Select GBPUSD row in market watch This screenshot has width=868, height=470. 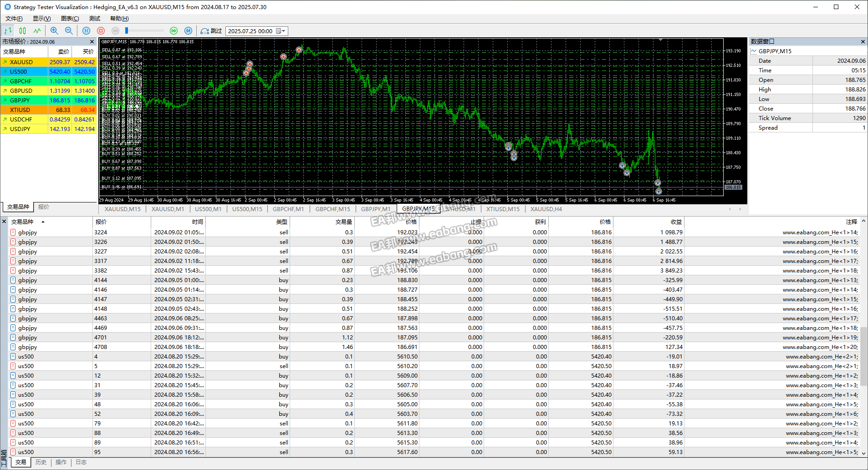click(x=49, y=91)
